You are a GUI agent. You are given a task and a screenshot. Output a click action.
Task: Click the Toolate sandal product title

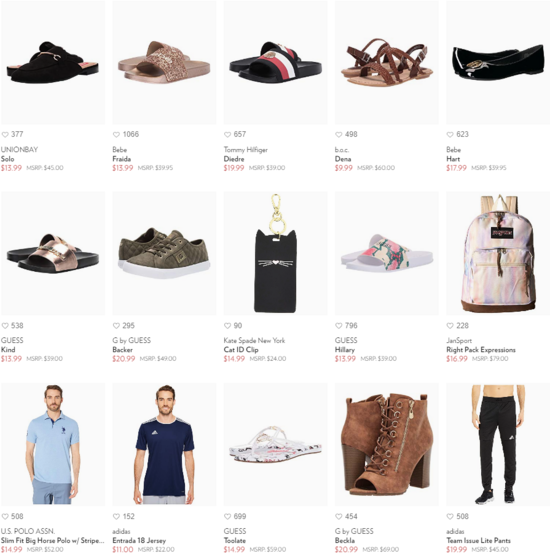tap(235, 541)
